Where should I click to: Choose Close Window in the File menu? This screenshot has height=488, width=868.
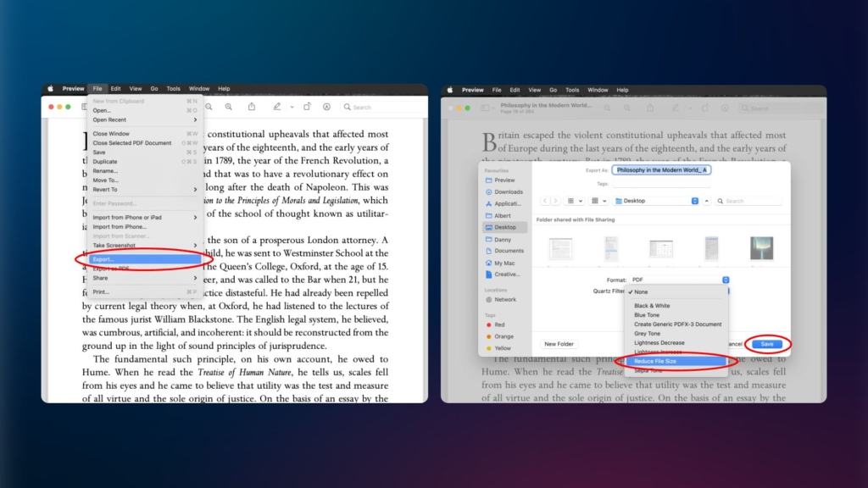tap(144, 133)
